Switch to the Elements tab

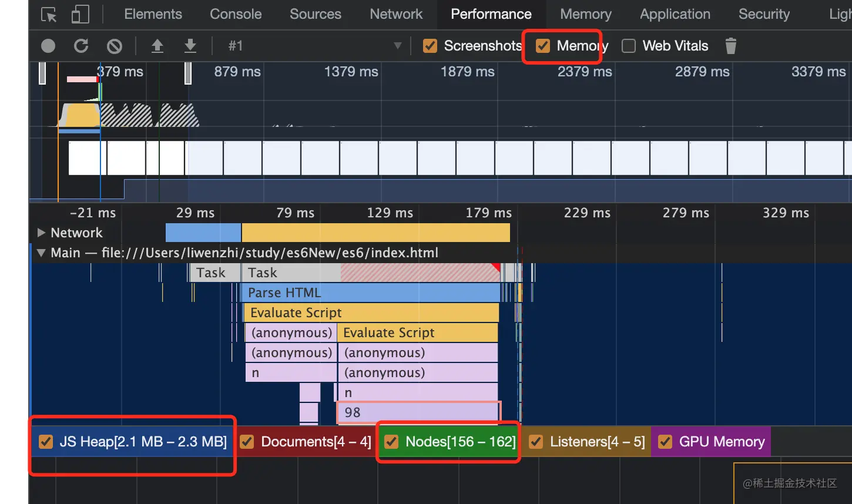(153, 14)
